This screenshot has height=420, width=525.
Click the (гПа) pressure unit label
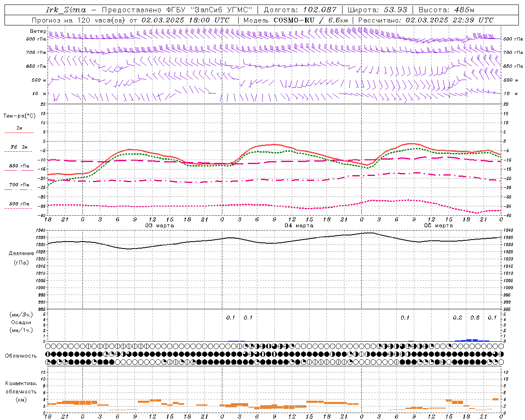(x=21, y=263)
